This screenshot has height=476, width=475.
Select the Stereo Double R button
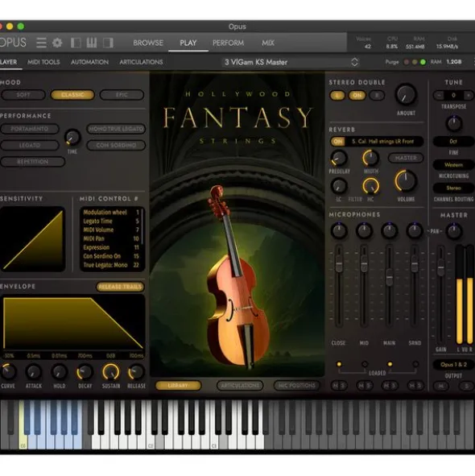click(377, 95)
